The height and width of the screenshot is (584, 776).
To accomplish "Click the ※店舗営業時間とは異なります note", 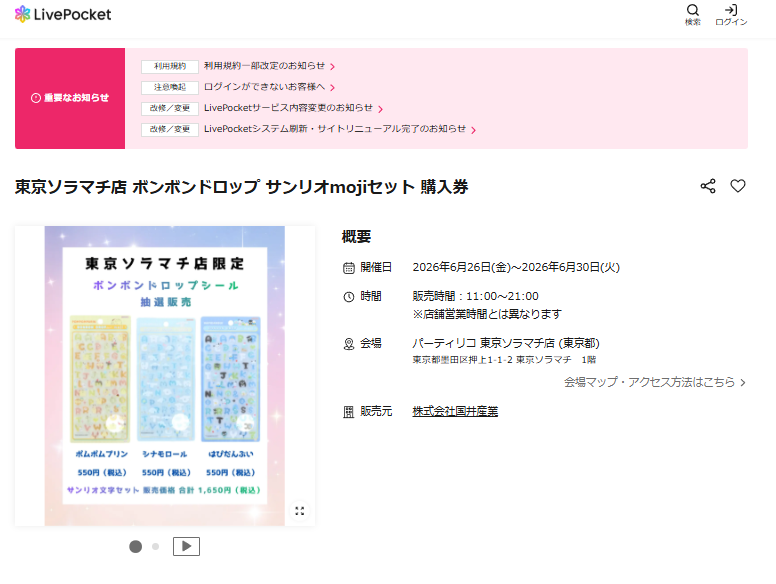I will [x=487, y=314].
